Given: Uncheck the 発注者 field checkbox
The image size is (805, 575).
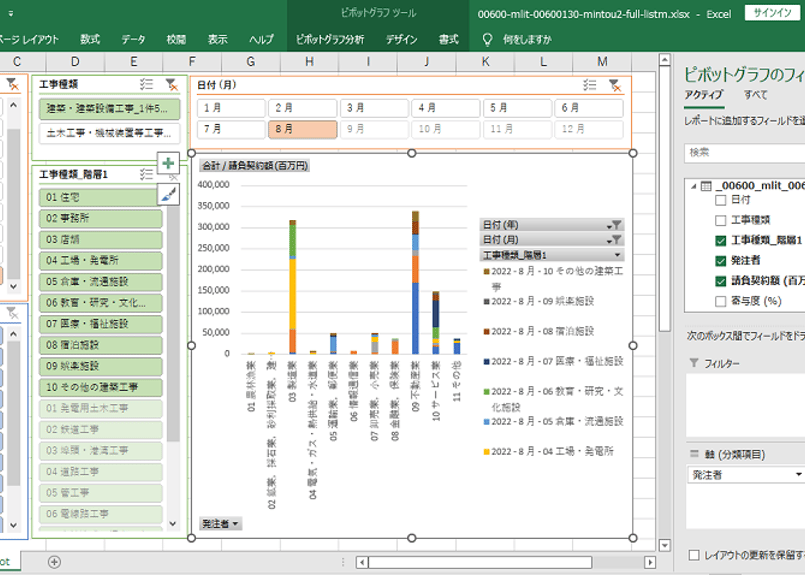Looking at the screenshot, I should [720, 260].
